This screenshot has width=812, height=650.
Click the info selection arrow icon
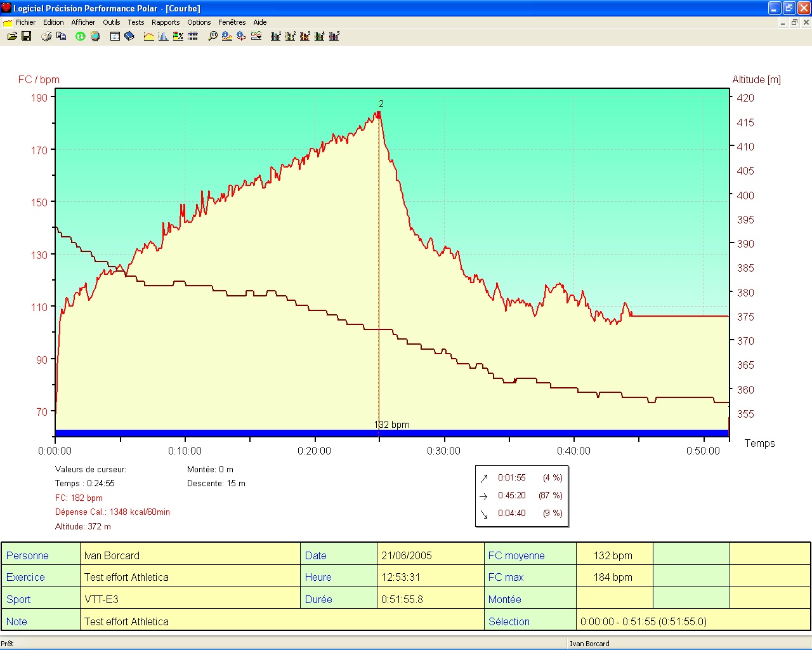pos(242,36)
